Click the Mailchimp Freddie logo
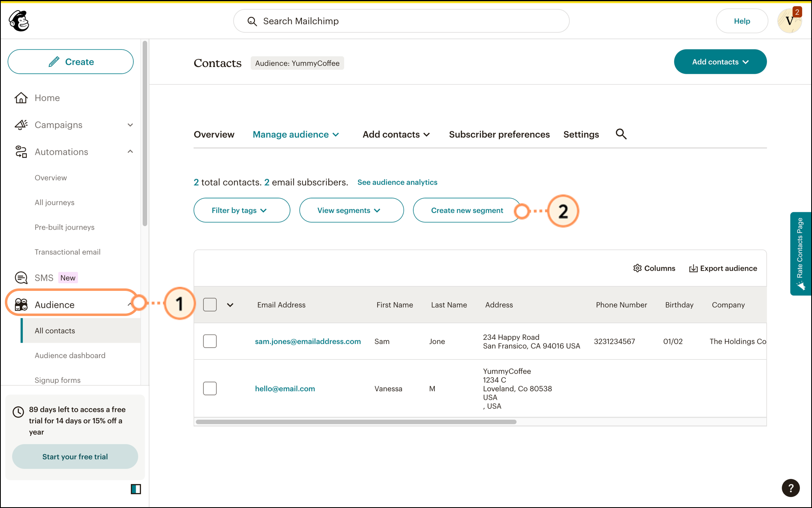The image size is (812, 508). (19, 21)
